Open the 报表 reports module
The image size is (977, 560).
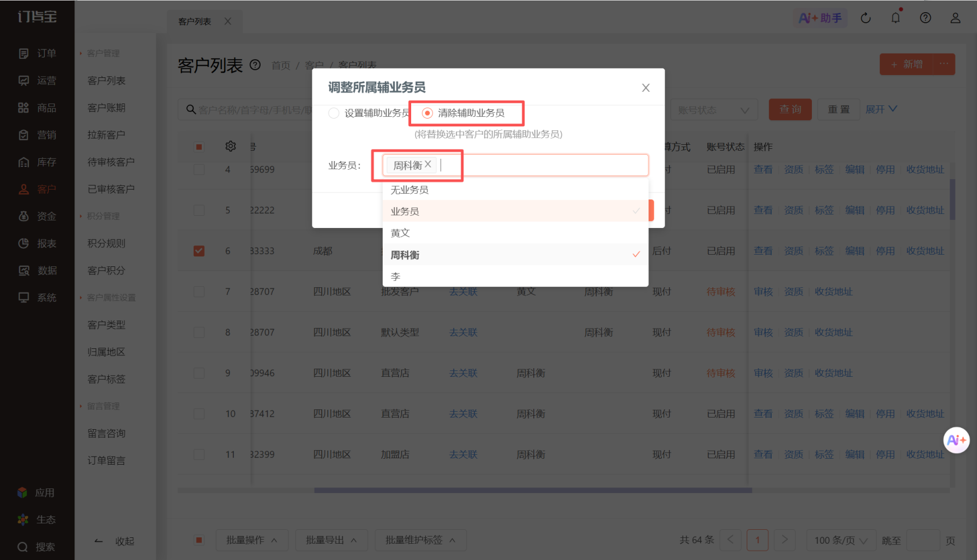coord(37,244)
